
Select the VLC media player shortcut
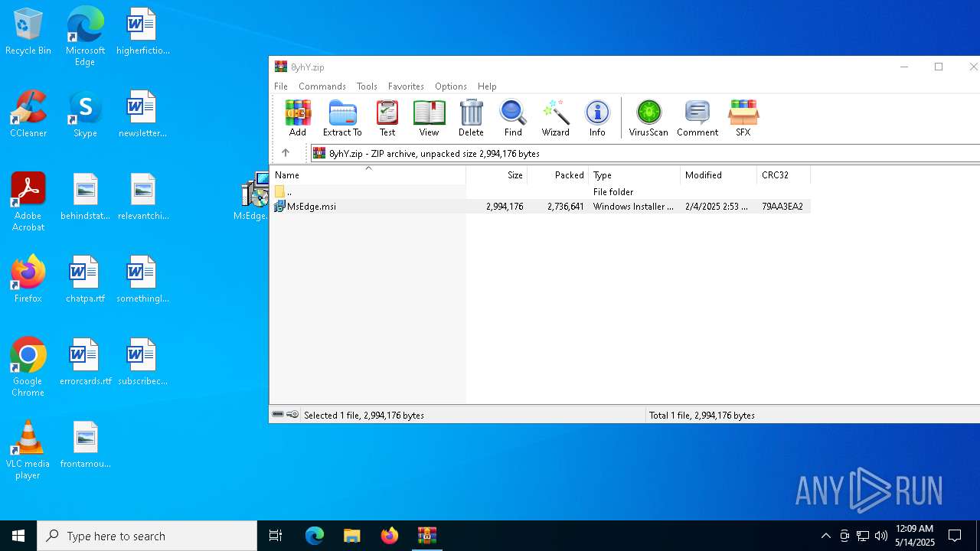tap(28, 450)
